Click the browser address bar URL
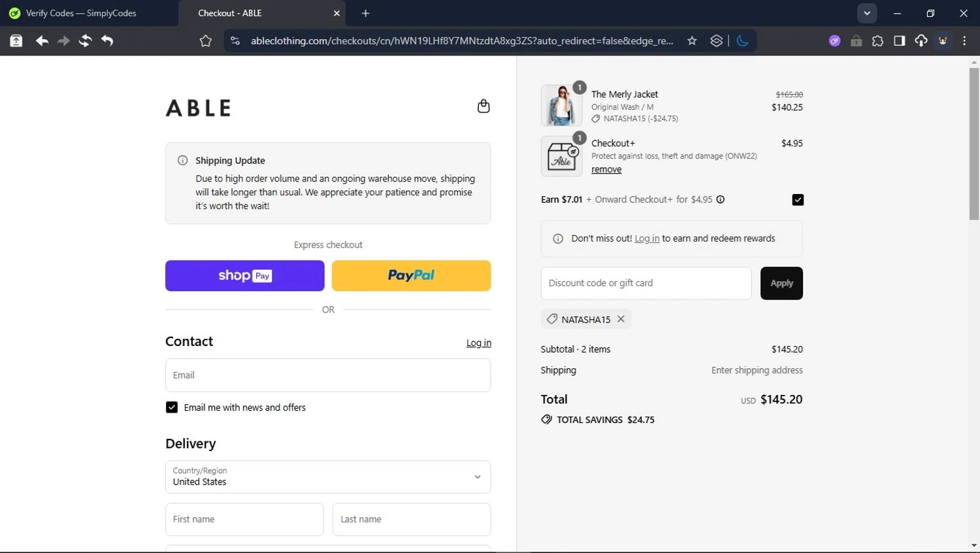 pyautogui.click(x=462, y=41)
